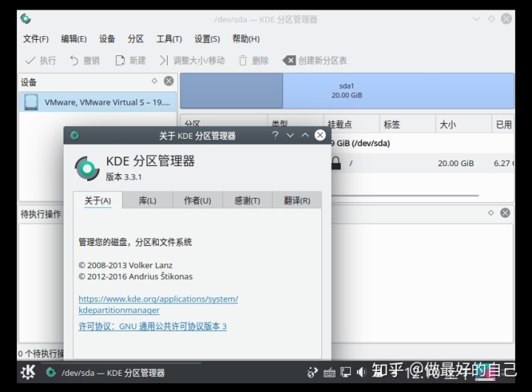Close the 待执行操作 panel
Viewport: 532px width, 392px height.
point(505,213)
